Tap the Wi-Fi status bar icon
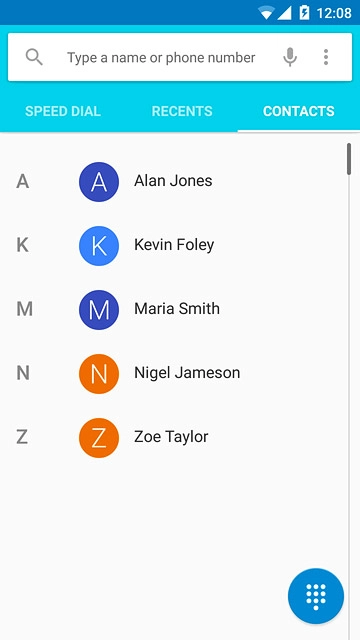 pyautogui.click(x=266, y=13)
